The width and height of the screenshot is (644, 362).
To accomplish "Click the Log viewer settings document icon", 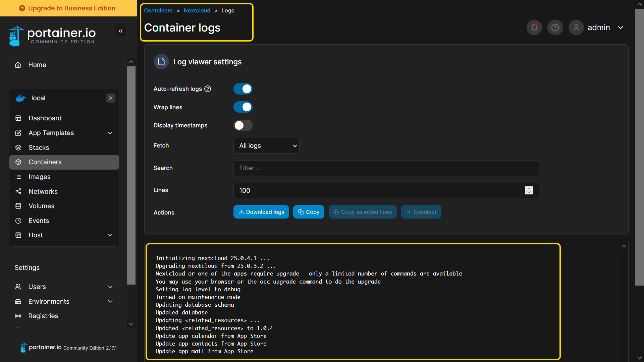I will tap(161, 62).
